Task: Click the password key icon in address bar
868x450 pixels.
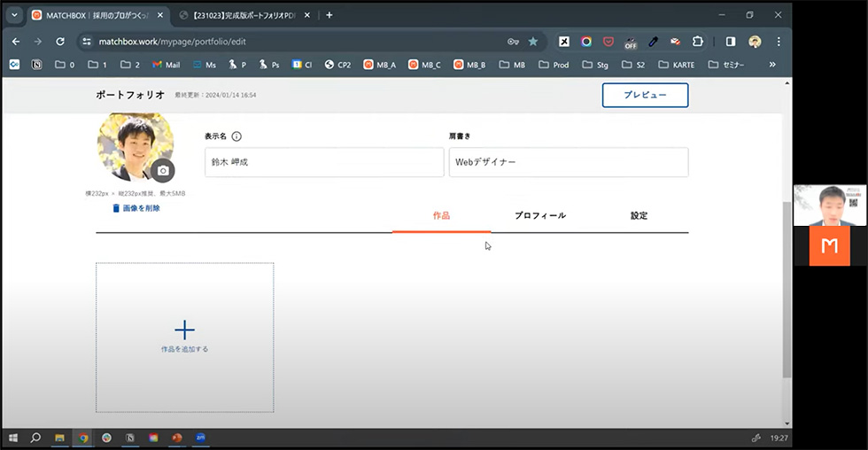Action: click(x=513, y=42)
